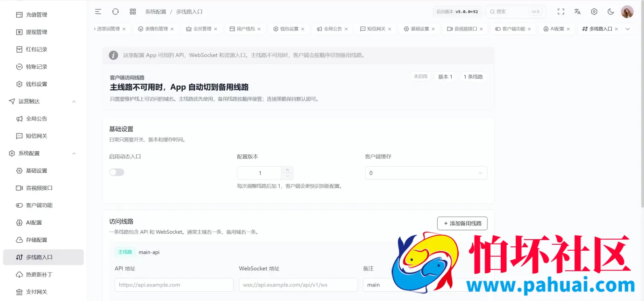The height and width of the screenshot is (301, 644).
Task: Close the 音视频接口 tab
Action: [481, 29]
